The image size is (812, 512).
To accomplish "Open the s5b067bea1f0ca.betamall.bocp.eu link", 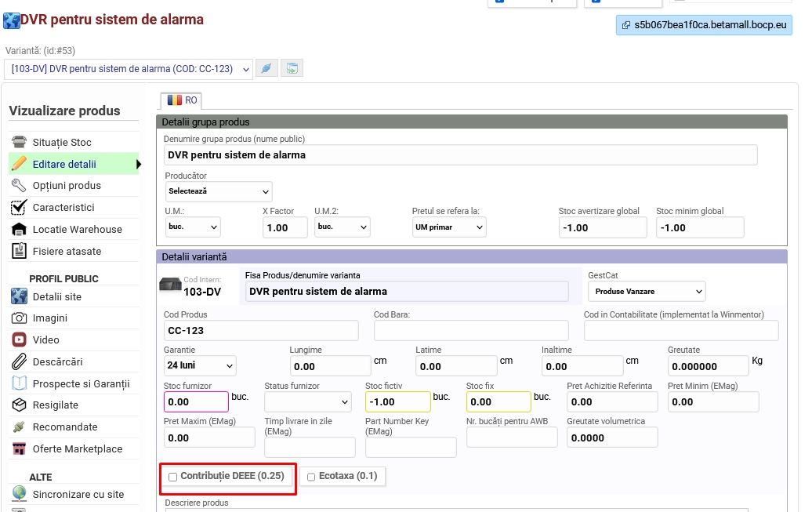I will click(704, 25).
